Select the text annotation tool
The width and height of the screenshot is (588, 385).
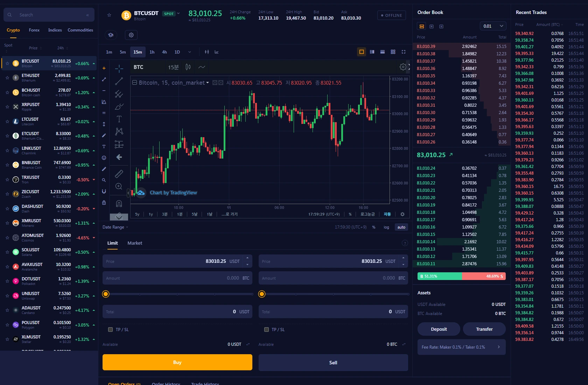point(119,119)
